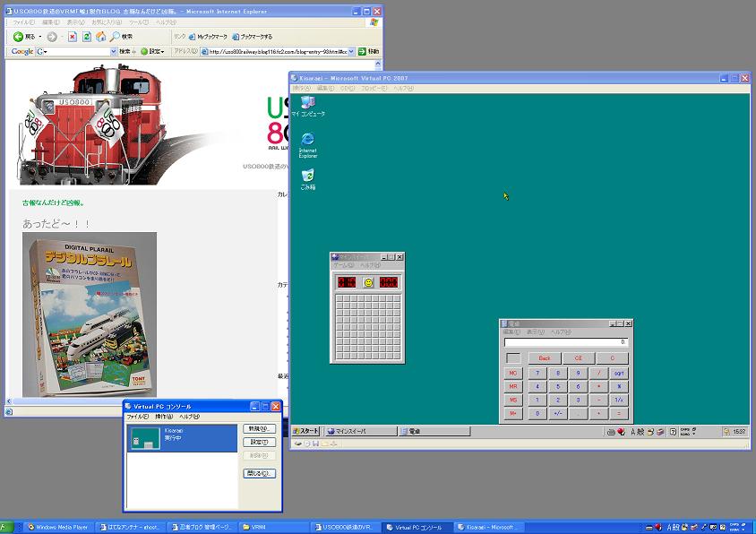Click the calculator Back button
Viewport: 756px width, 534px height.
[x=545, y=358]
